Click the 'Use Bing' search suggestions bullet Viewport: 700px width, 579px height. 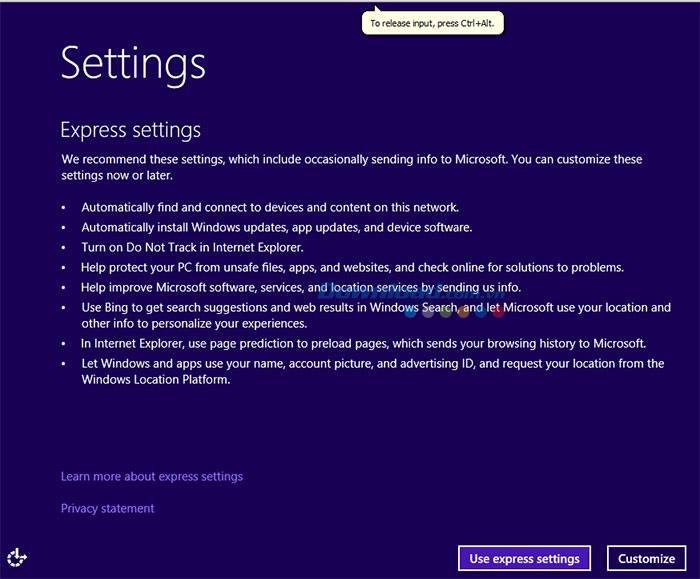375,315
